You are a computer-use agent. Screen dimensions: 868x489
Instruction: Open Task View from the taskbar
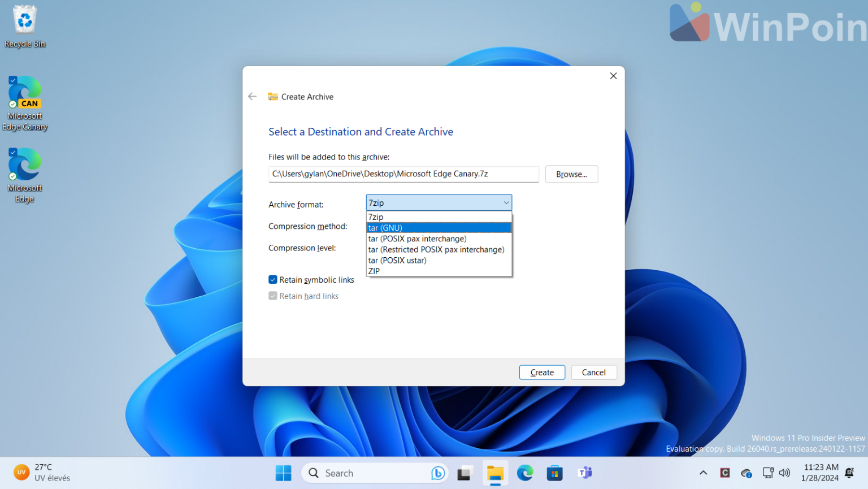(x=465, y=473)
